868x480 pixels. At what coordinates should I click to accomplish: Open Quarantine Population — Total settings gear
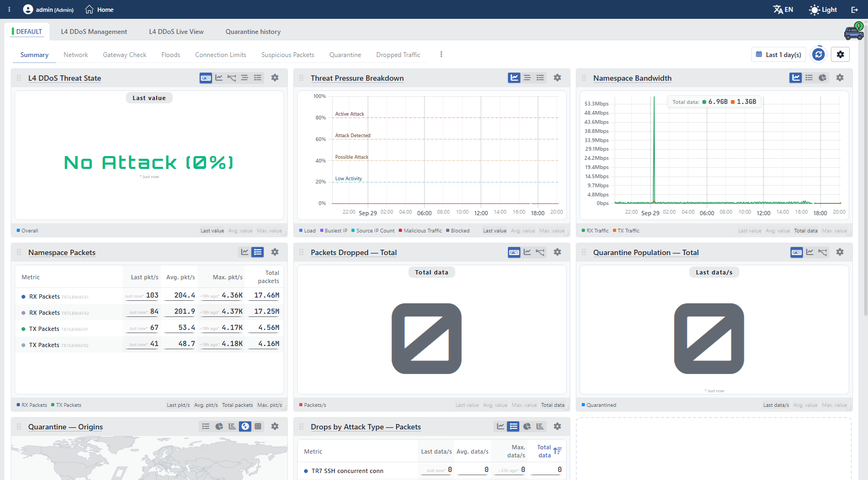(840, 252)
